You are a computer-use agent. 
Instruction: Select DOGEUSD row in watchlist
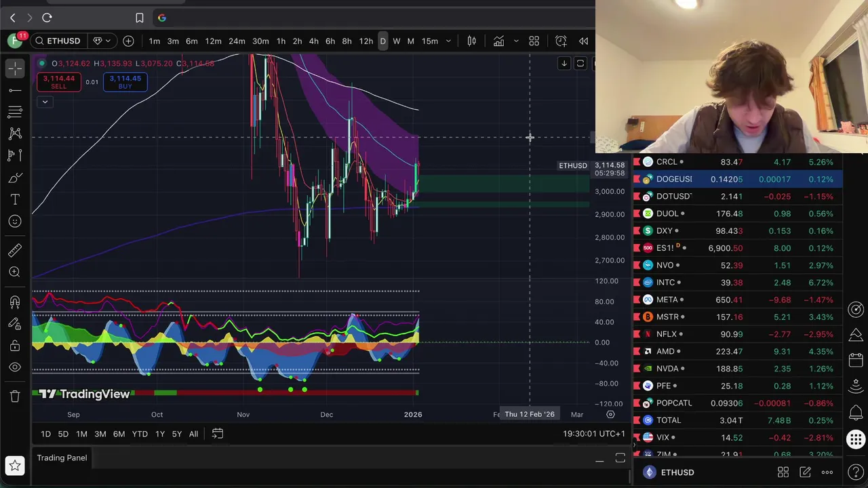738,179
